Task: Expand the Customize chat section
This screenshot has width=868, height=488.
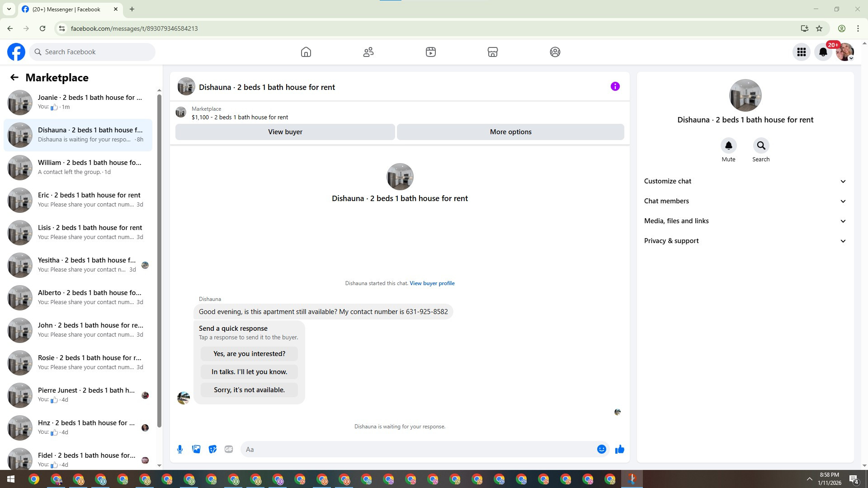Action: [x=745, y=181]
